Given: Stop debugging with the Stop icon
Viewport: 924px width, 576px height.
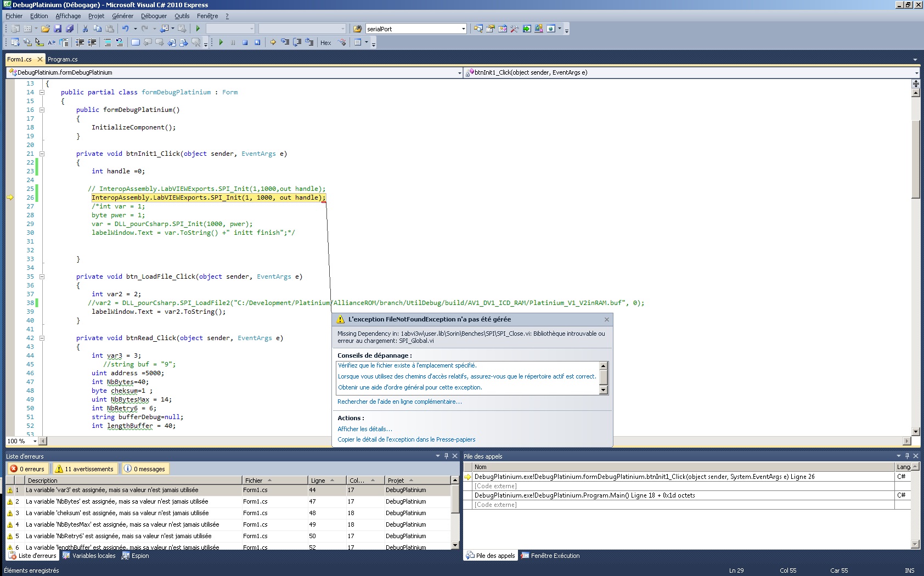Looking at the screenshot, I should pyautogui.click(x=245, y=42).
